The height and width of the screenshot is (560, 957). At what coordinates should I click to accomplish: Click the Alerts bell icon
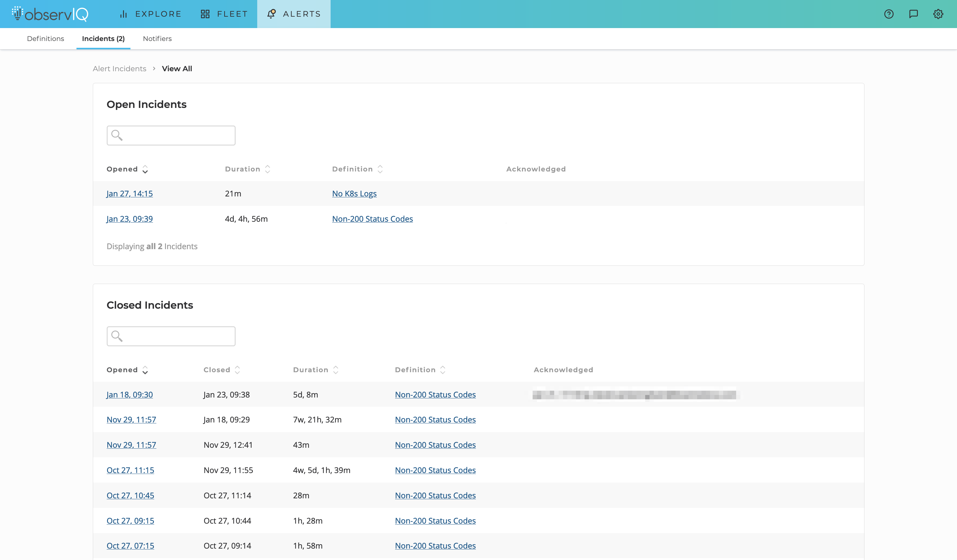271,14
